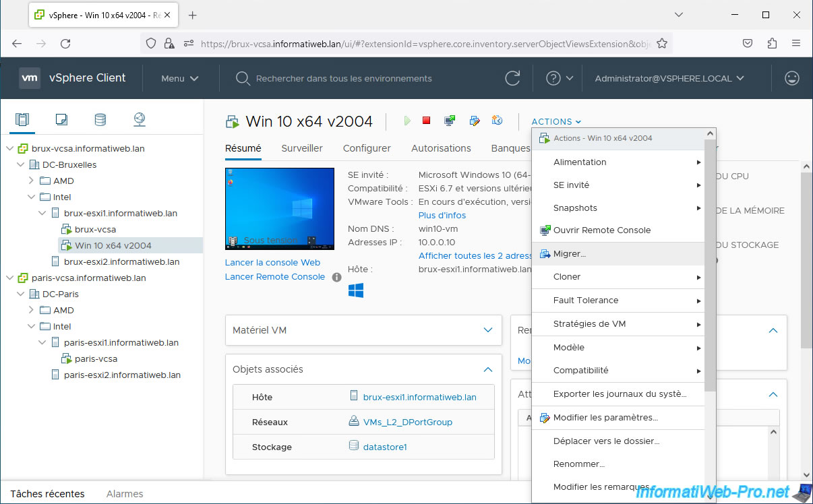Open VMs_L2_DPortGroup network link
The width and height of the screenshot is (813, 504).
coord(407,422)
